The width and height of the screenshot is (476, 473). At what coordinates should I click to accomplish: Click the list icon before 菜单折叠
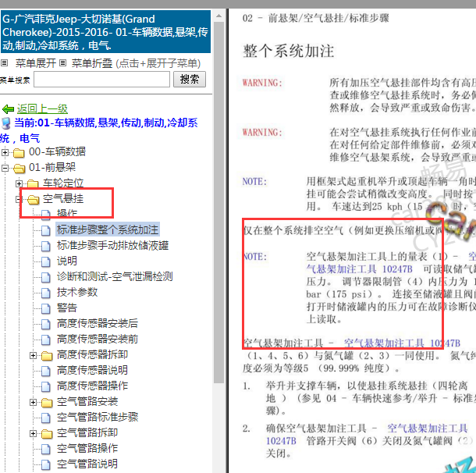click(x=63, y=63)
